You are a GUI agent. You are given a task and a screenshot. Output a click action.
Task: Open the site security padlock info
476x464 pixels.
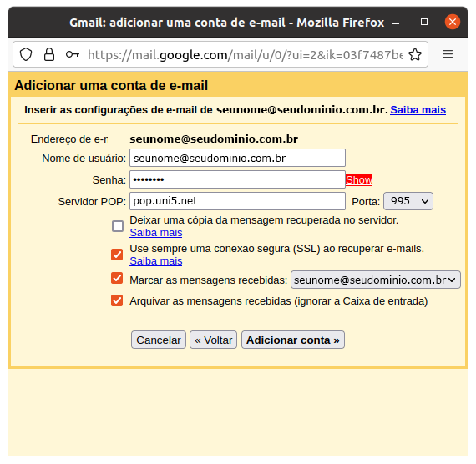coord(49,54)
